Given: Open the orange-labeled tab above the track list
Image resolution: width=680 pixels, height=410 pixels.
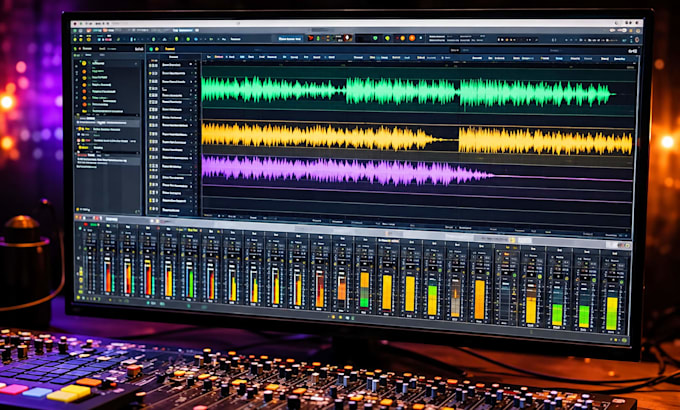Looking at the screenshot, I should (x=170, y=49).
